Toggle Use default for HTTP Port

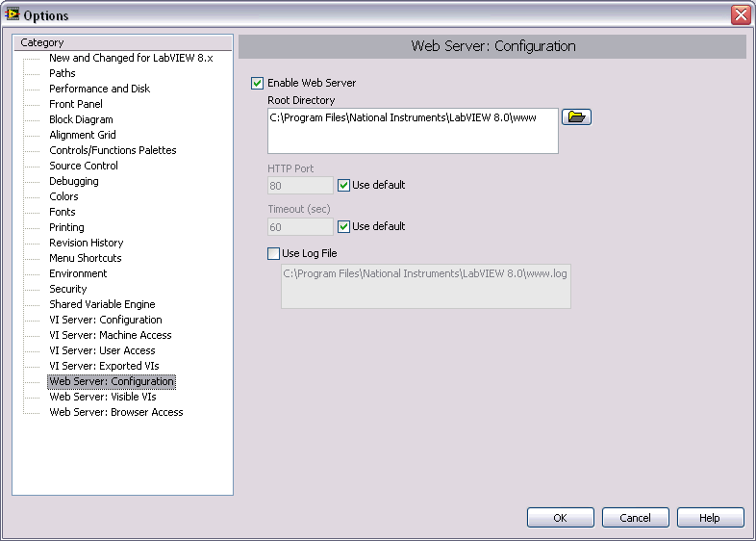(344, 185)
